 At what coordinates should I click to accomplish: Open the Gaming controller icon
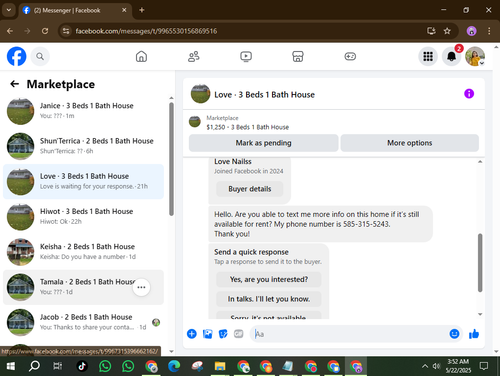[350, 56]
